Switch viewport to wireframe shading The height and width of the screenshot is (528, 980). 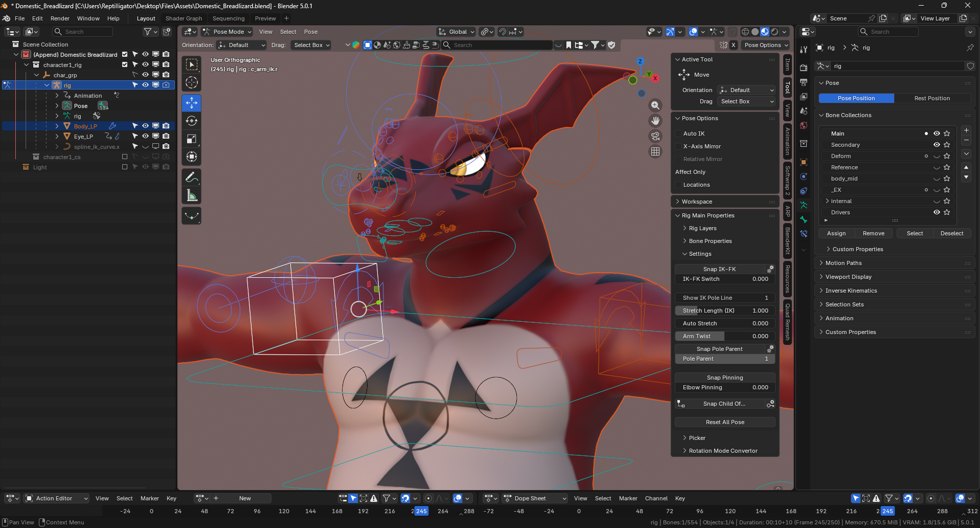coord(745,32)
